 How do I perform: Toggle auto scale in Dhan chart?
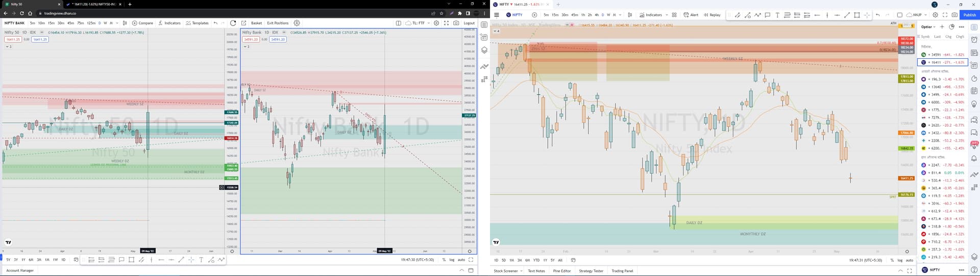point(461,260)
